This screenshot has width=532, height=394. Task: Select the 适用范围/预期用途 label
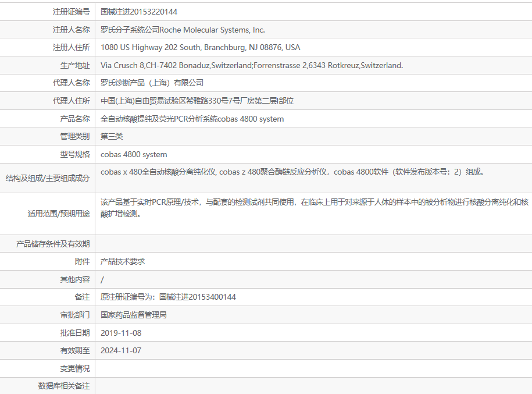point(59,214)
